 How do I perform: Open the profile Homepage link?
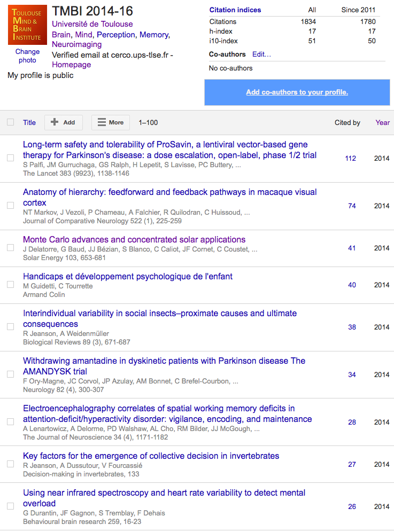point(71,65)
